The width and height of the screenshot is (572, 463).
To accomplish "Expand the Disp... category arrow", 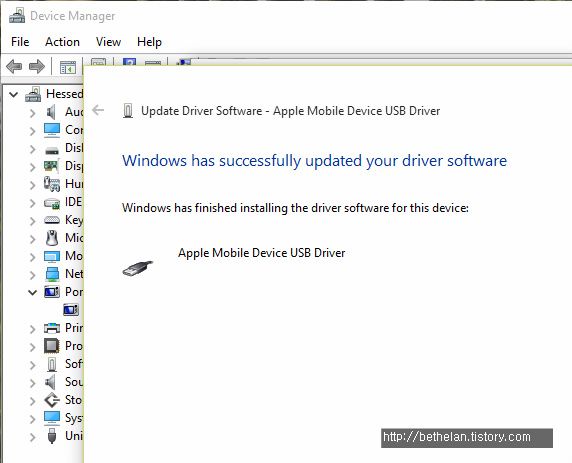I will [x=32, y=167].
